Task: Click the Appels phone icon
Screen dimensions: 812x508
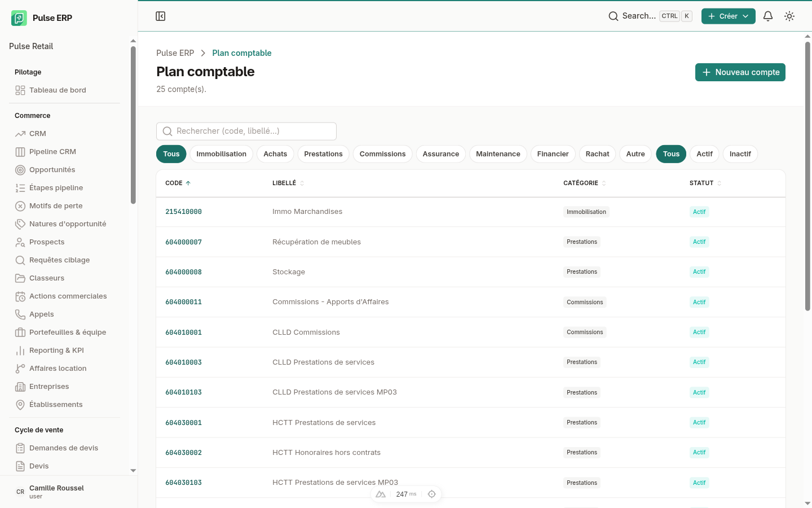Action: pyautogui.click(x=20, y=314)
